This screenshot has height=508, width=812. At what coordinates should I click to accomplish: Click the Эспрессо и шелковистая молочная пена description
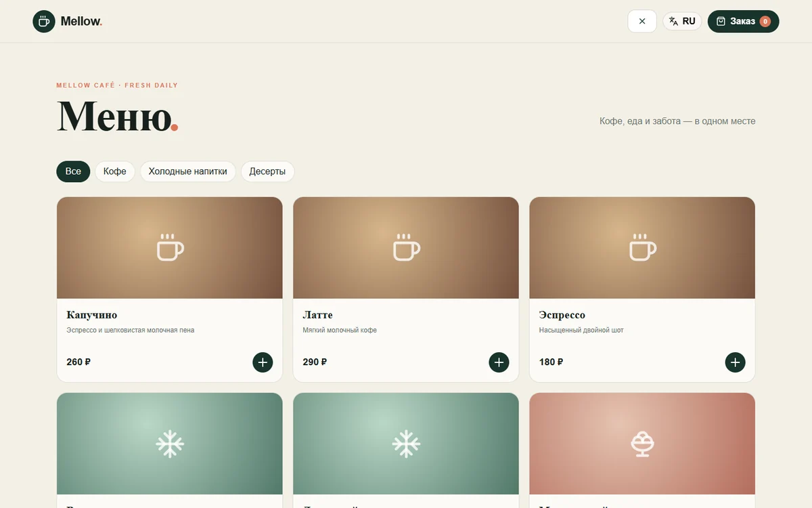pos(131,331)
